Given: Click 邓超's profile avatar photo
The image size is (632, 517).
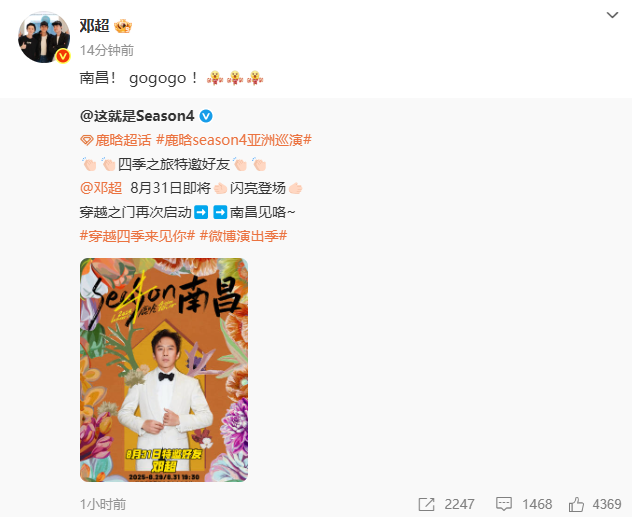Looking at the screenshot, I should click(44, 37).
